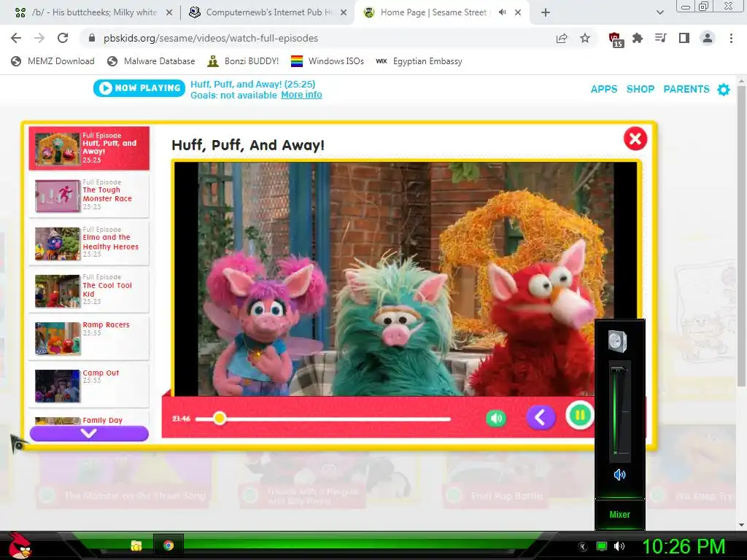Screen dimensions: 747x560
Task: Open the PBS Kids settings gear
Action: (724, 90)
